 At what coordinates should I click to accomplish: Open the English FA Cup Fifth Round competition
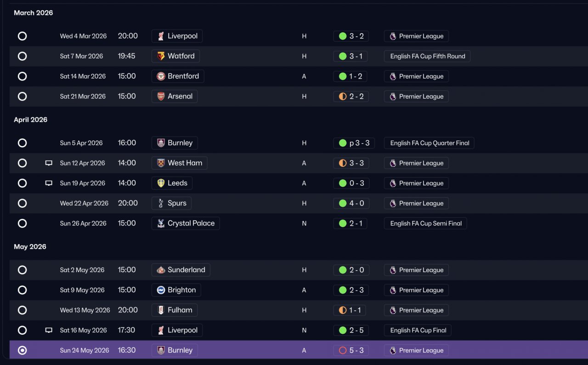[427, 56]
